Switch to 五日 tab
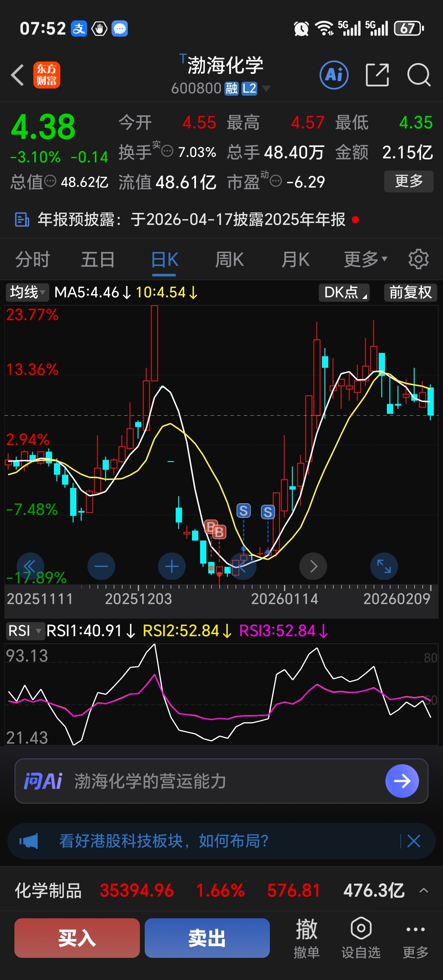Image resolution: width=443 pixels, height=980 pixels. (x=98, y=259)
